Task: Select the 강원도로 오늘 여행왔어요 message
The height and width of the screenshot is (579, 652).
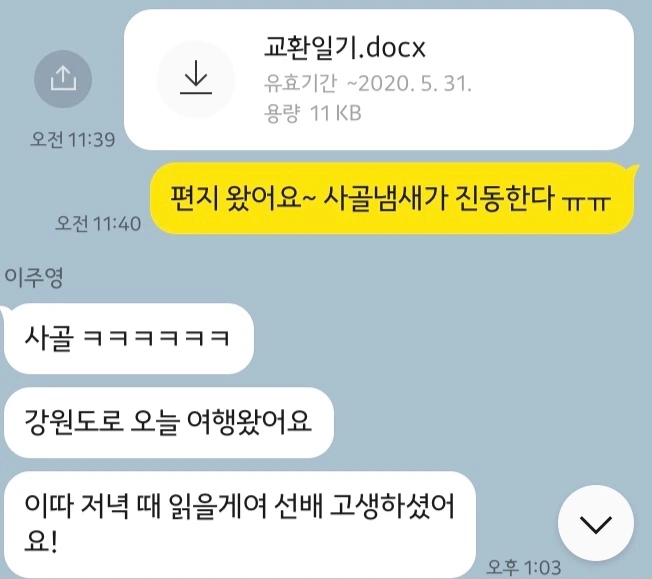Action: point(168,423)
